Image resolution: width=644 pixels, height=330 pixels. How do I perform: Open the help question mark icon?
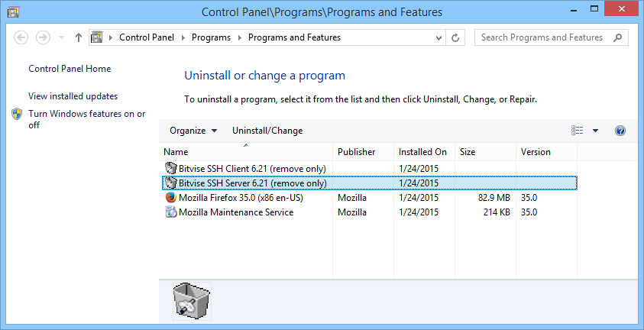point(620,131)
